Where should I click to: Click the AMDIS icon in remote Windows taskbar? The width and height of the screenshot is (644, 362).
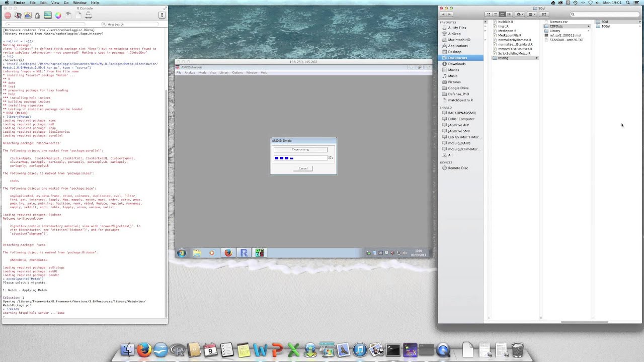click(x=259, y=253)
